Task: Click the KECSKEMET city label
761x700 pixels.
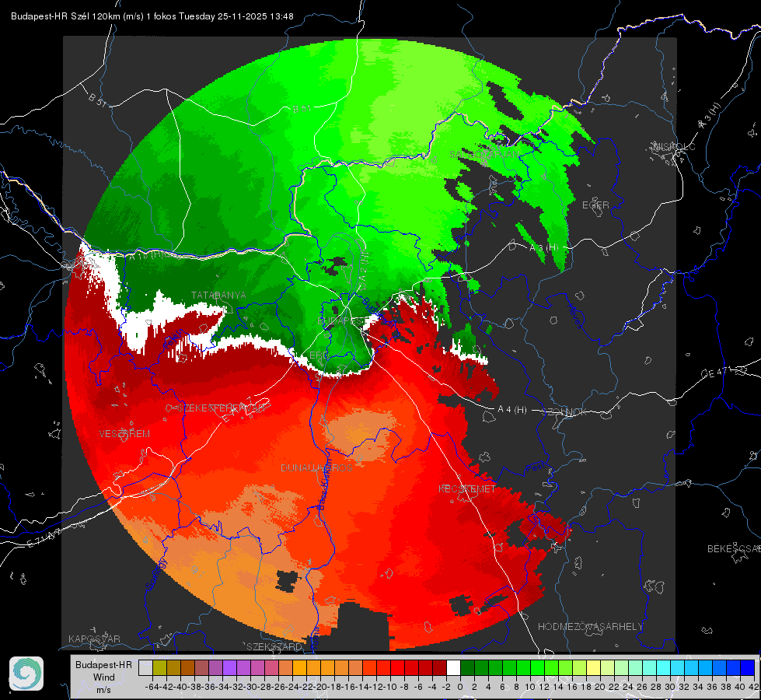Action: point(467,488)
